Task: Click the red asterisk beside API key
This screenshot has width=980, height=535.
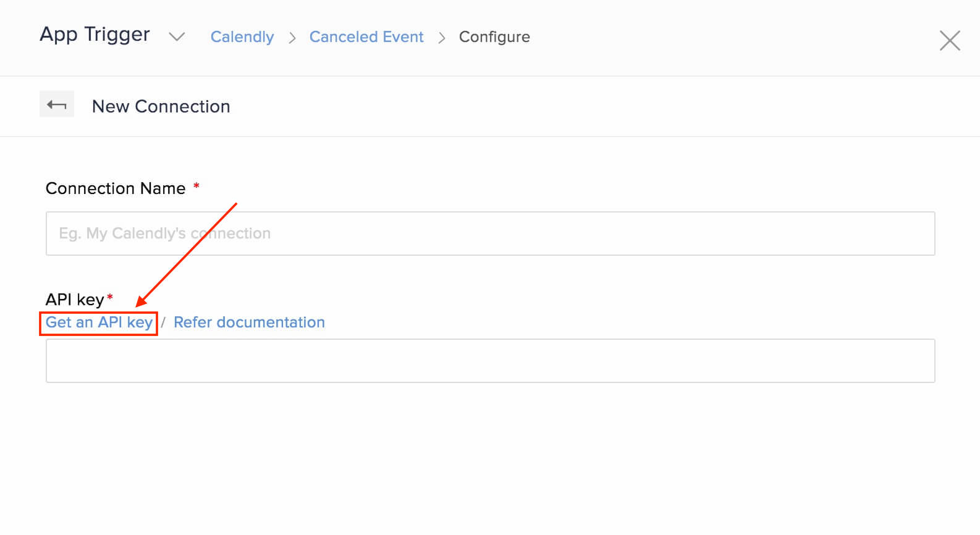Action: tap(110, 298)
